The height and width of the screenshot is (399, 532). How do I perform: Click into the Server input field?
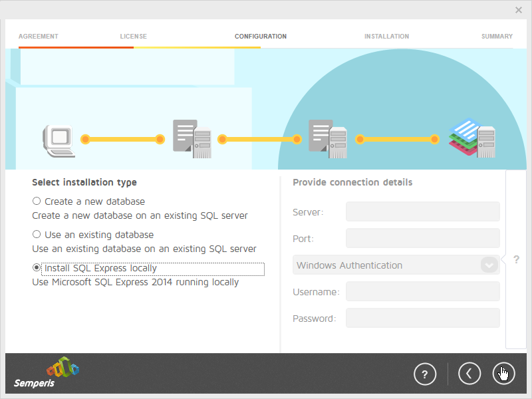tap(422, 212)
